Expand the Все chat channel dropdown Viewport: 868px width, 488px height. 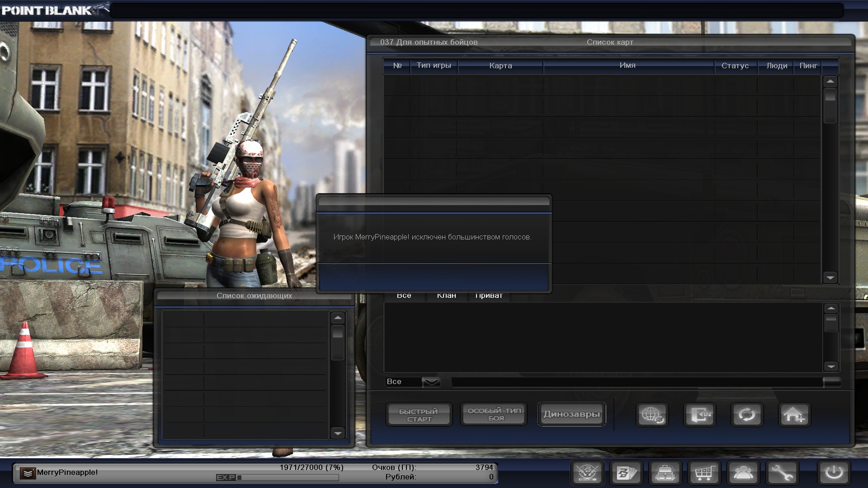coord(431,382)
